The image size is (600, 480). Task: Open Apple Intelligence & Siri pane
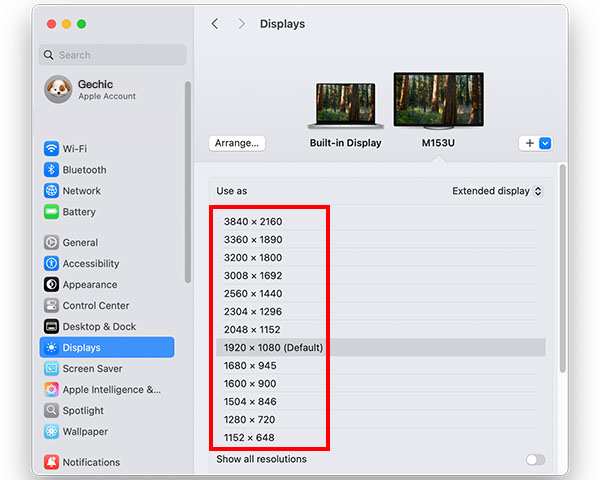pos(107,389)
